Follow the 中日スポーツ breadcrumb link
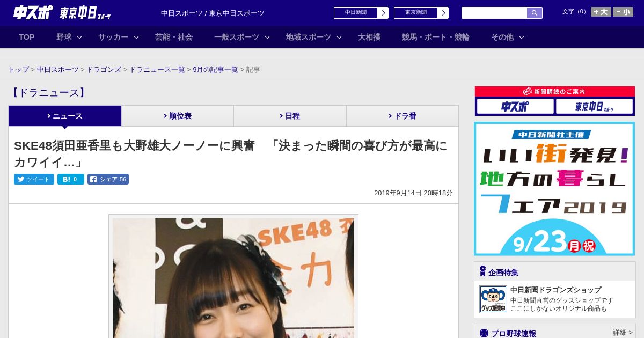 [58, 70]
